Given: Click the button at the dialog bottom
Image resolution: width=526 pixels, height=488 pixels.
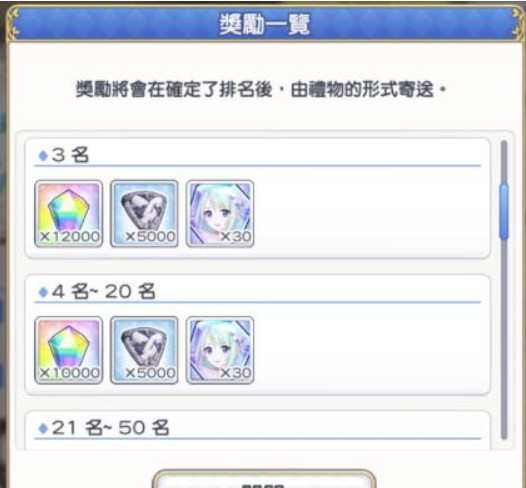Looking at the screenshot, I should (x=264, y=479).
